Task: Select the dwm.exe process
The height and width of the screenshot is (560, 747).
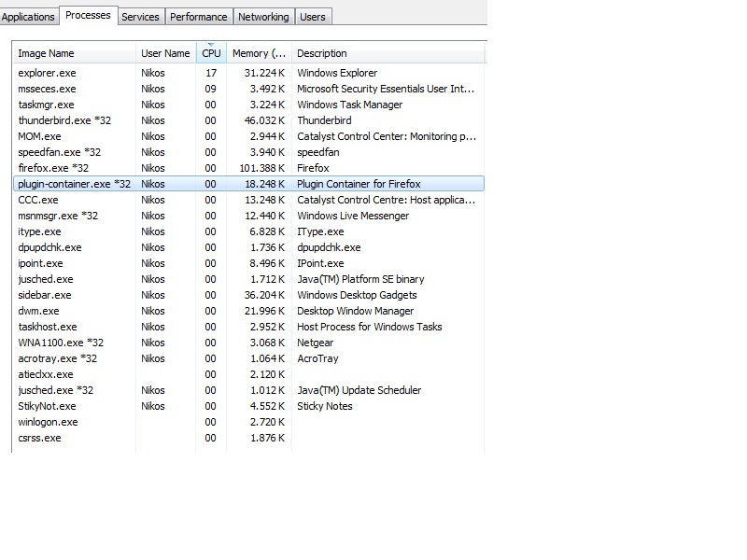Action: pyautogui.click(x=248, y=311)
